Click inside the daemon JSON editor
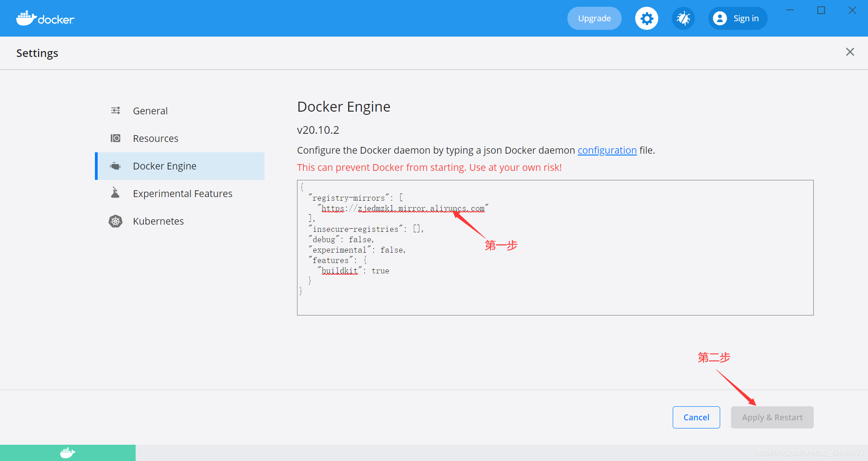Viewport: 868px width, 461px height. [555, 248]
